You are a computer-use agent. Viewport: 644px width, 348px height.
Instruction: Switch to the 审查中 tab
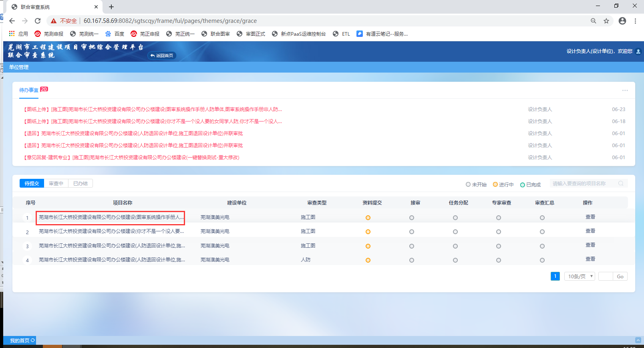tap(56, 183)
